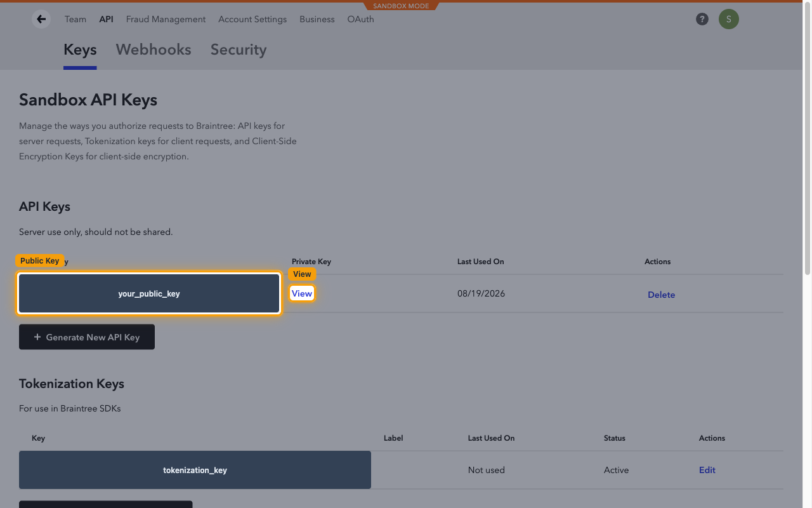Viewport: 812px width, 508px height.
Task: Generate New API Key
Action: click(x=87, y=337)
